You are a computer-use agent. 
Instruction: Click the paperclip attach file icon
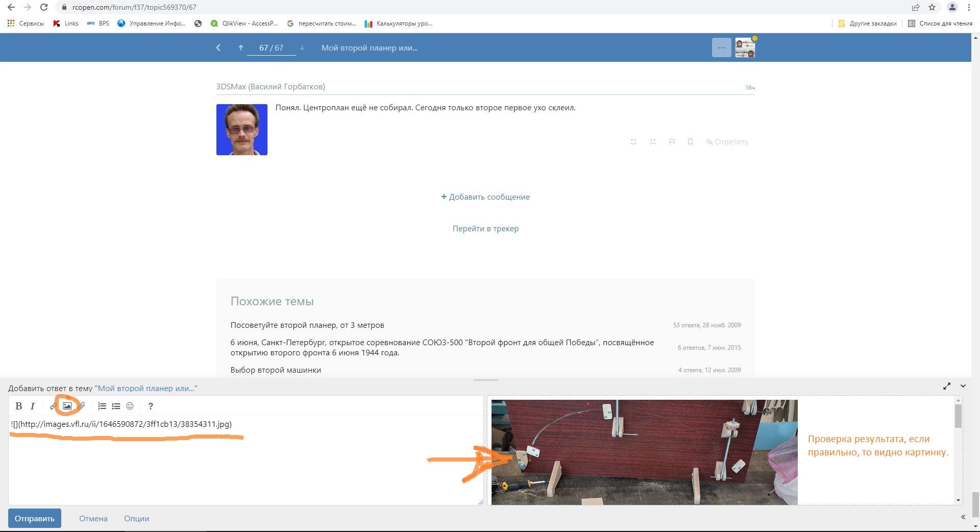82,406
